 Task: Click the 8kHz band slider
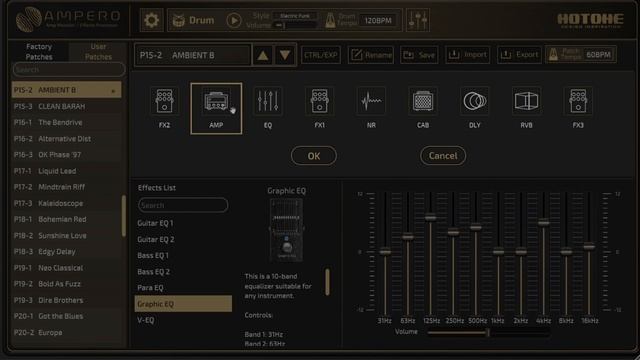tap(566, 252)
